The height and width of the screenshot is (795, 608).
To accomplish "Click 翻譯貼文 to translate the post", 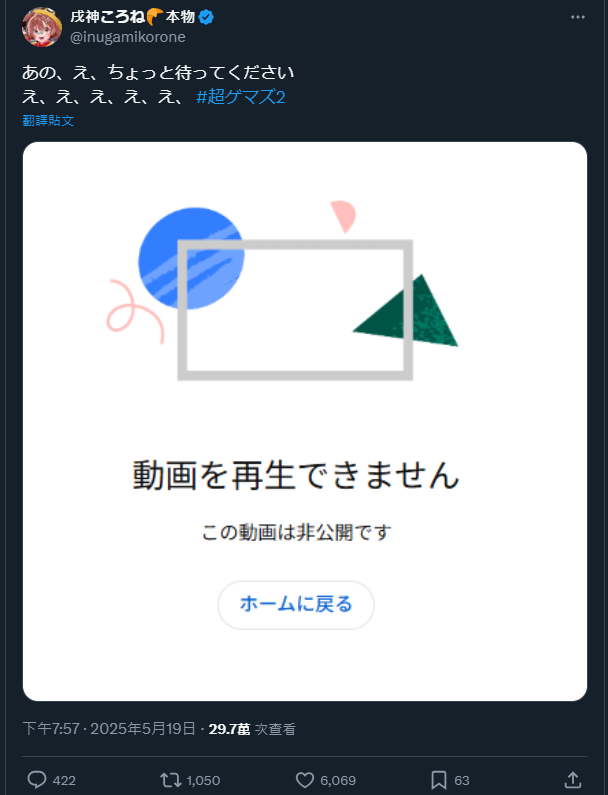I will 48,121.
